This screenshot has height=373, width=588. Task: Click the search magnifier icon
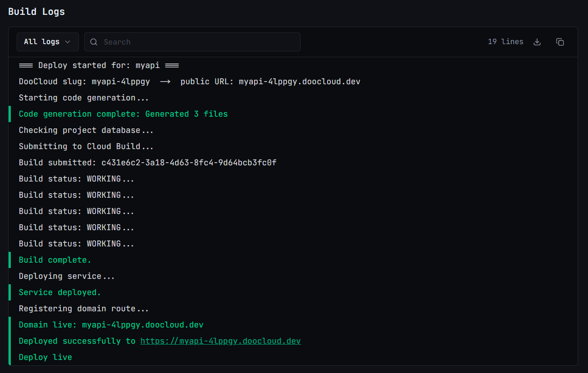(94, 42)
